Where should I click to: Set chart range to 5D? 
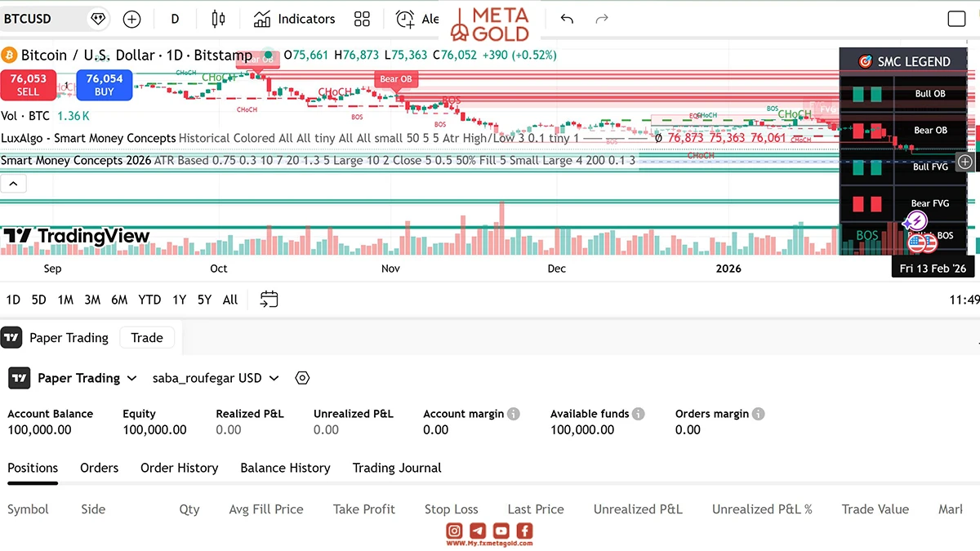pyautogui.click(x=38, y=300)
